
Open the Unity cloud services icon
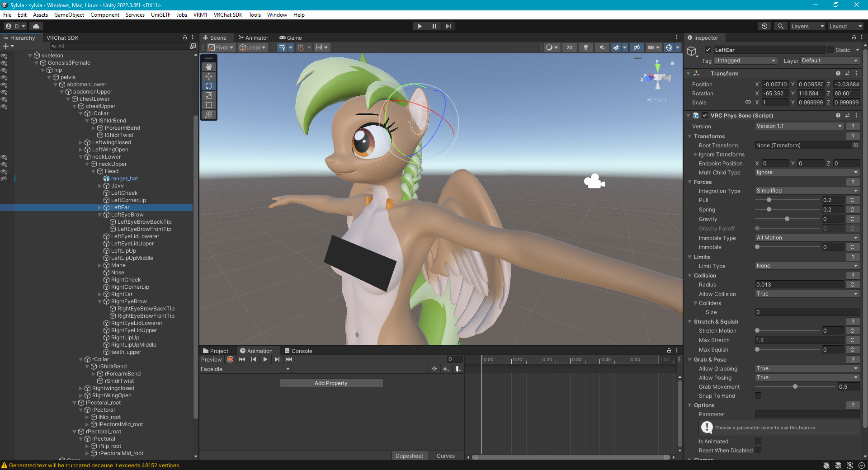click(x=36, y=26)
